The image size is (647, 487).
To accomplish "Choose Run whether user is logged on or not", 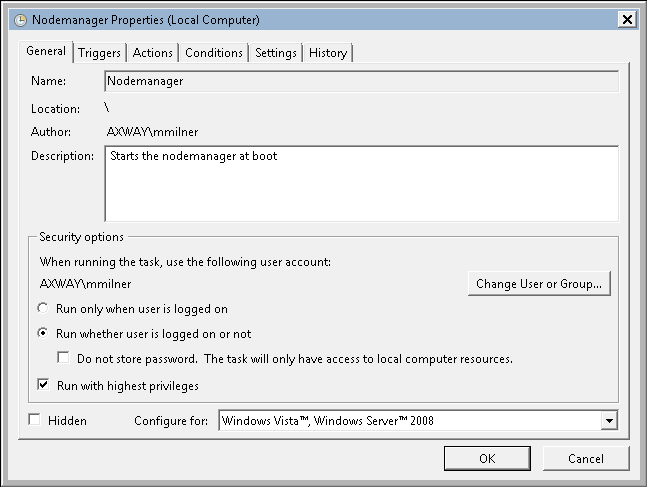I will coord(44,334).
